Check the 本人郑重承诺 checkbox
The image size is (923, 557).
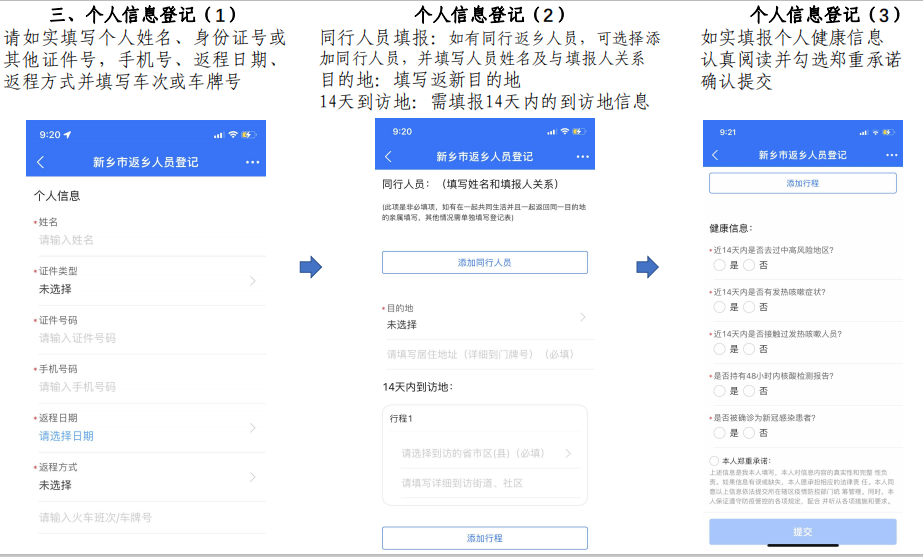pyautogui.click(x=713, y=460)
